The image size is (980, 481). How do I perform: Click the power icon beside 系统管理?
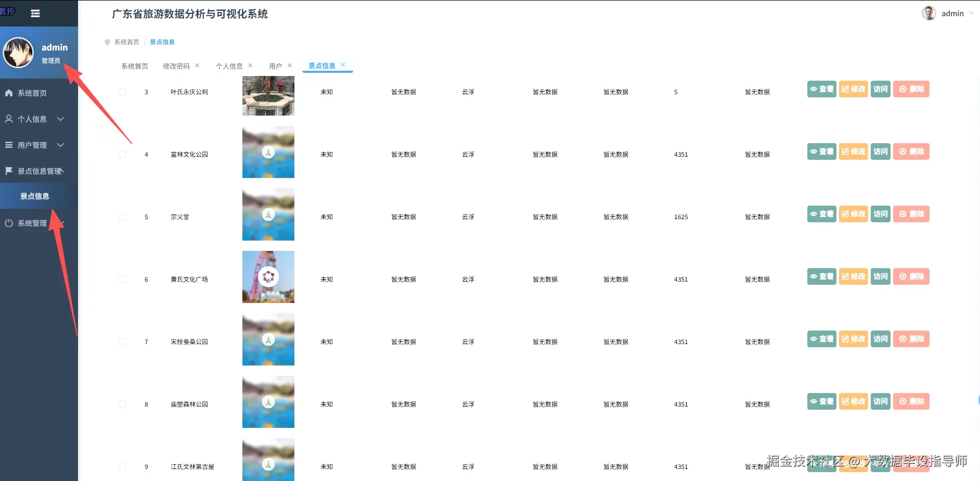click(x=8, y=223)
